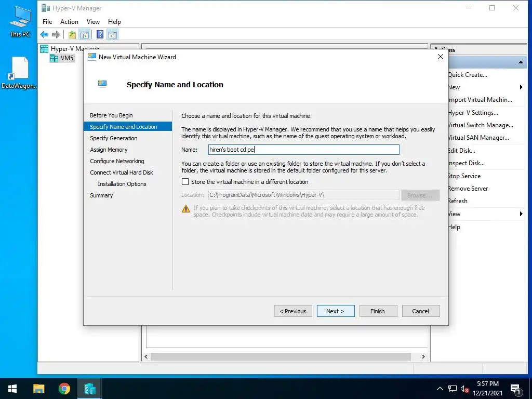Click Stop Service action
The height and width of the screenshot is (399, 532).
[464, 176]
